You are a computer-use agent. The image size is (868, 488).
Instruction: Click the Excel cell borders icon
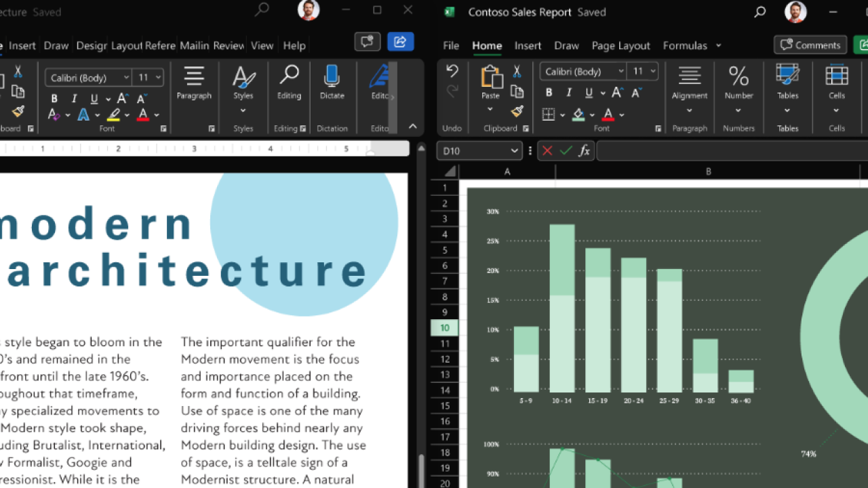(x=549, y=115)
